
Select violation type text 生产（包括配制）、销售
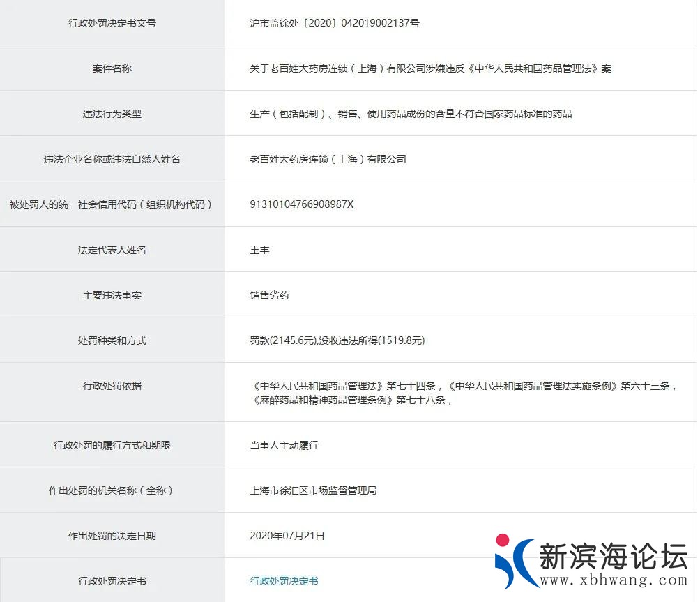pos(411,114)
